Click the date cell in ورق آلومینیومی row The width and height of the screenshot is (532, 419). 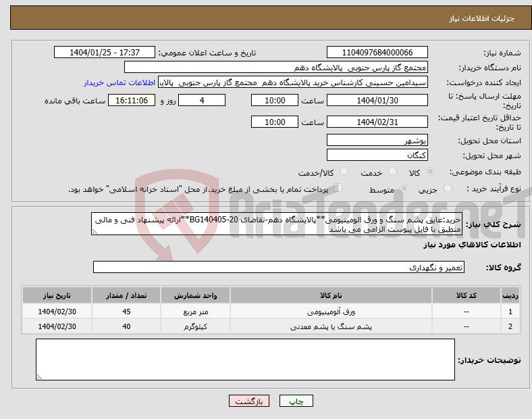coord(57,312)
